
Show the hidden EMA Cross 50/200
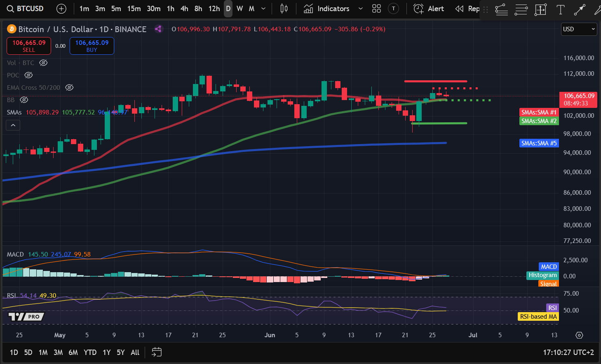tap(69, 87)
